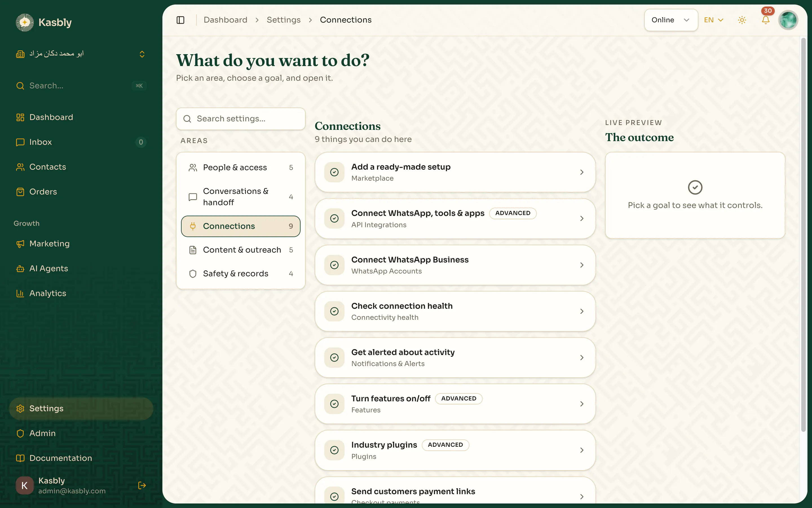Image resolution: width=812 pixels, height=508 pixels.
Task: Open chevron on Connect WhatsApp Business
Action: tap(582, 265)
